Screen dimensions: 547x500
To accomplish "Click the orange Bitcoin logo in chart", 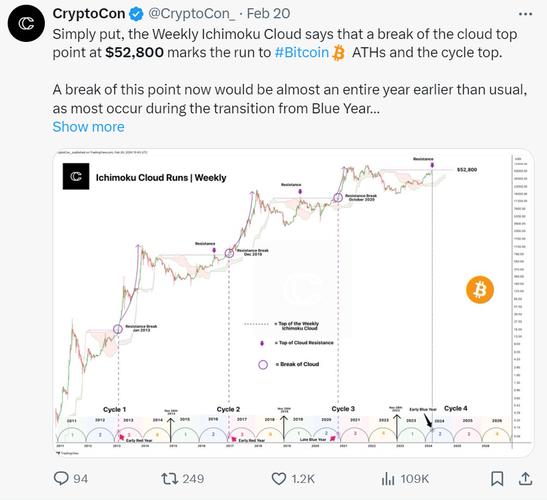I will (x=480, y=290).
